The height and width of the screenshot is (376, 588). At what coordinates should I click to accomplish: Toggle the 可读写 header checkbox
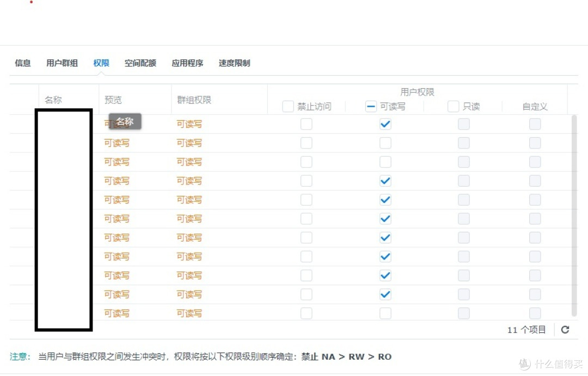tap(371, 107)
